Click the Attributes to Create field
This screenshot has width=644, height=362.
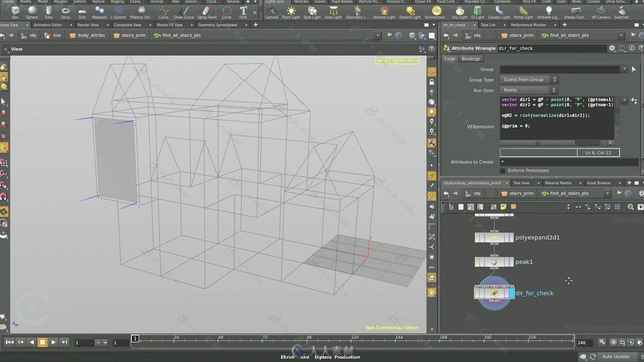569,162
